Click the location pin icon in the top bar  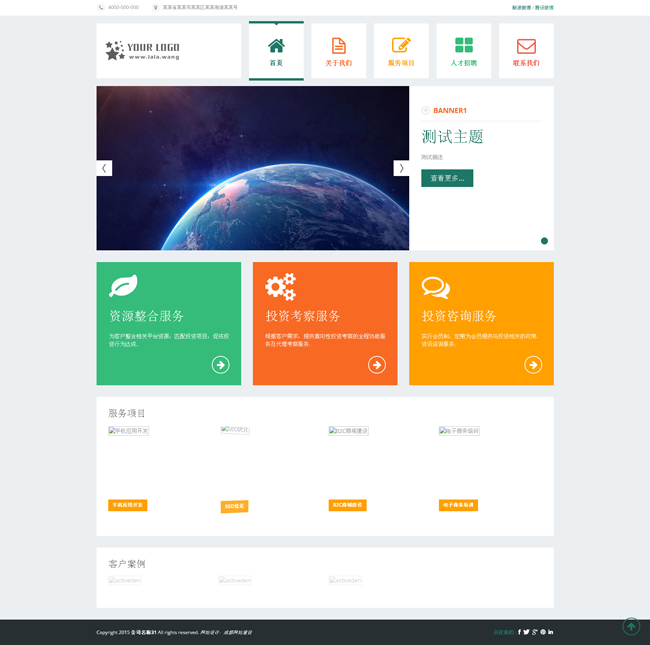155,7
